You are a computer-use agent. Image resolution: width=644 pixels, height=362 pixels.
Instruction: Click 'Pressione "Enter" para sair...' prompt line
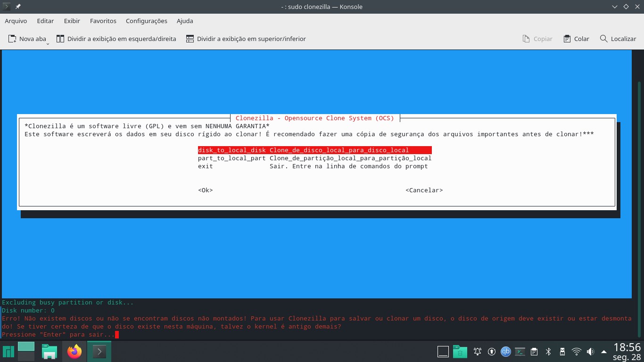[x=58, y=335]
